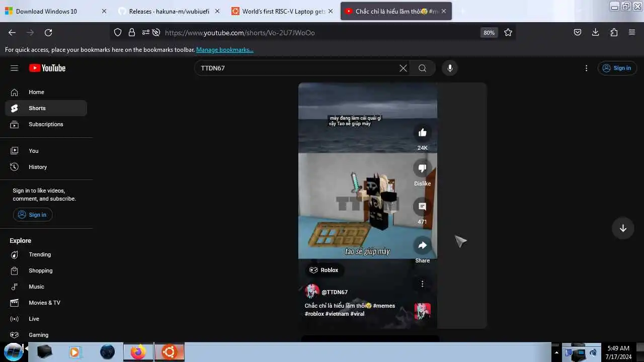Start voice search with microphone
The width and height of the screenshot is (644, 362).
[450, 68]
